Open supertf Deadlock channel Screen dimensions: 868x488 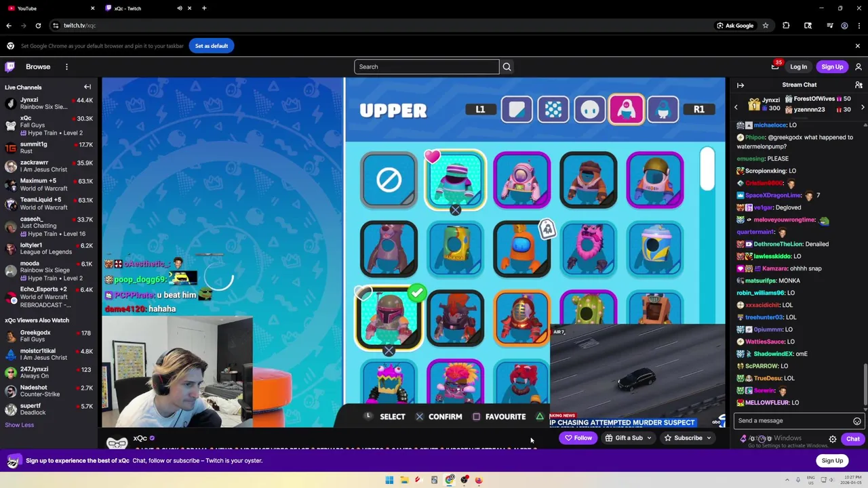[49, 409]
